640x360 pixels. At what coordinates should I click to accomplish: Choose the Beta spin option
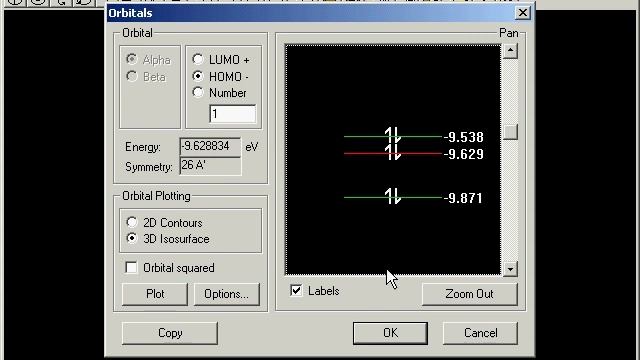[x=131, y=76]
